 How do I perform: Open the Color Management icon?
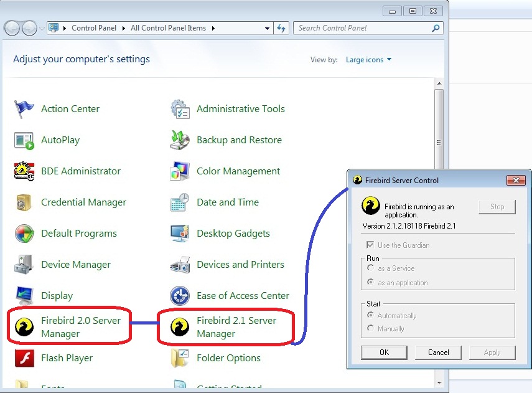(x=180, y=171)
